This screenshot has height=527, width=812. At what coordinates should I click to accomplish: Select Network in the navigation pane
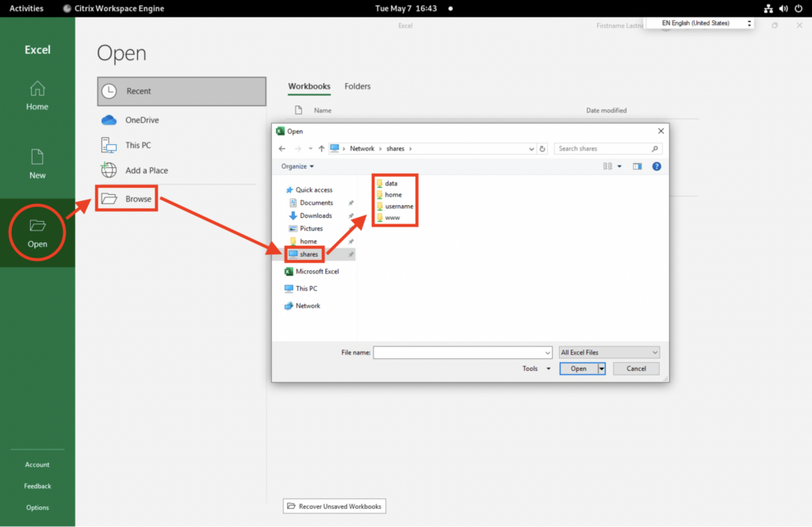point(302,306)
